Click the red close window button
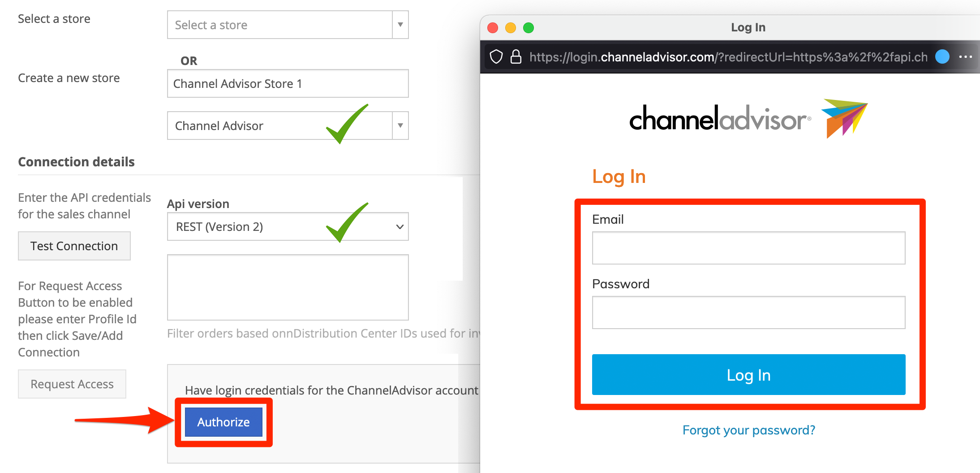The image size is (980, 473). 493,28
